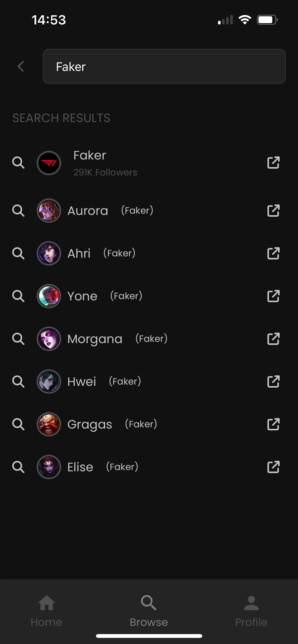
Task: Click magnifier icon next to Aurora result
Action: (18, 211)
